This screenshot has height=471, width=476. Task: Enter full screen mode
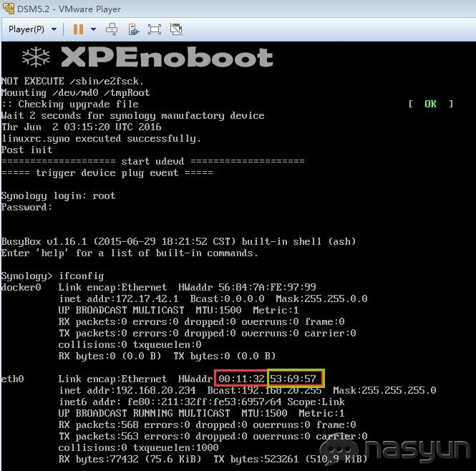[x=155, y=29]
